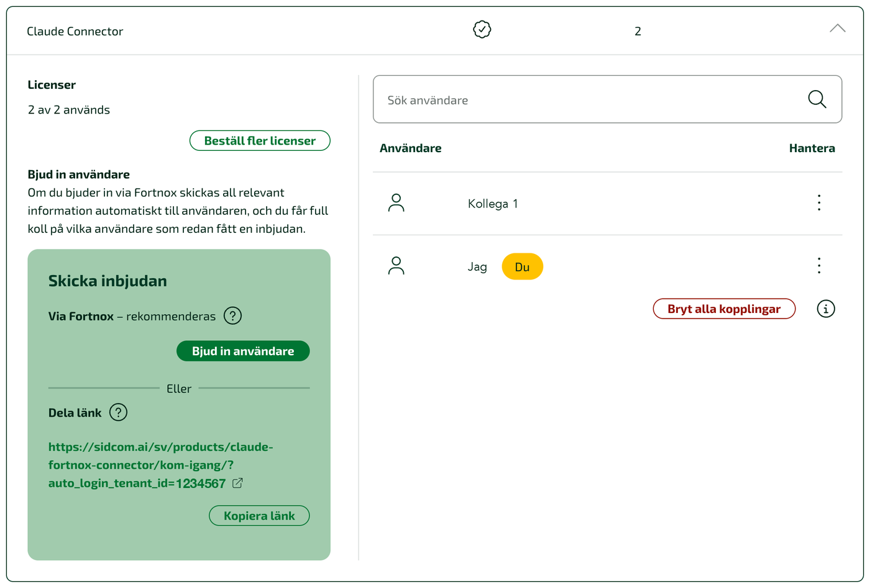Open the sidcom.ai connector invitation link
The height and width of the screenshot is (588, 870).
coord(160,465)
